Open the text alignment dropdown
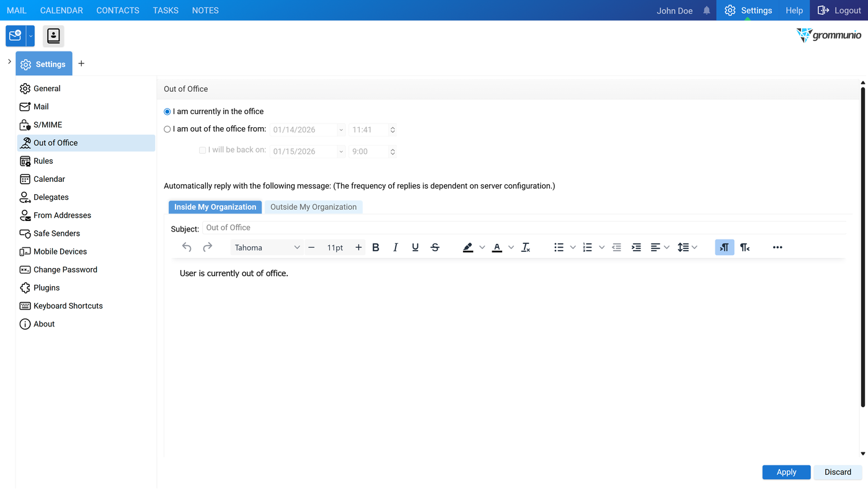868x489 pixels. point(660,248)
